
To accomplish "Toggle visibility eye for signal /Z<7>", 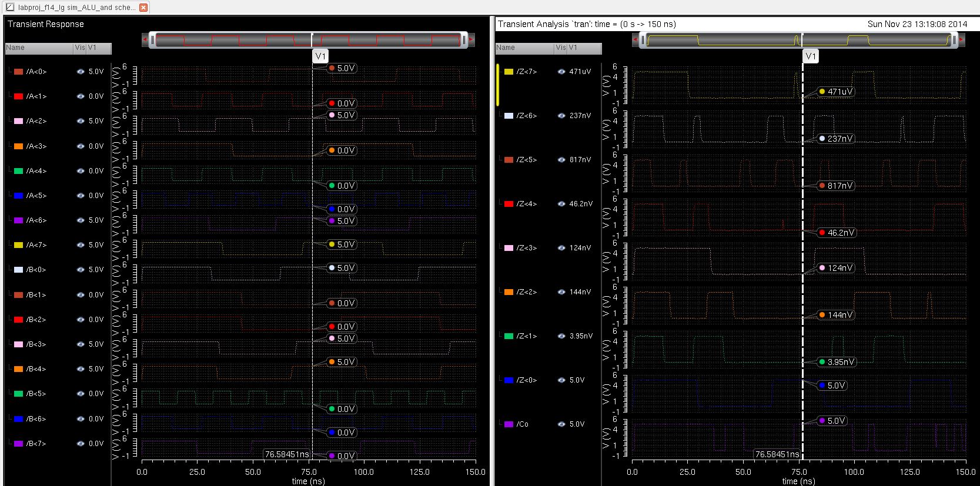I will coord(561,72).
